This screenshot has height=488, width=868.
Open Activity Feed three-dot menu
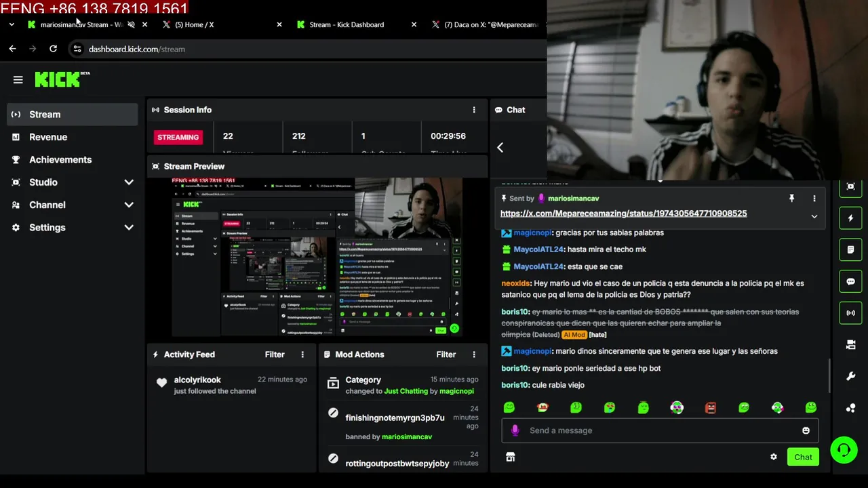(302, 354)
